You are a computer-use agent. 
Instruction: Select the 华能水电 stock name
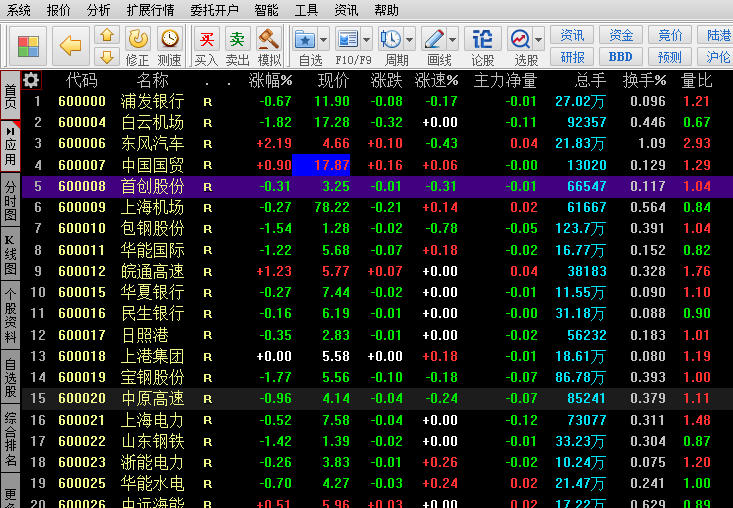pos(152,483)
